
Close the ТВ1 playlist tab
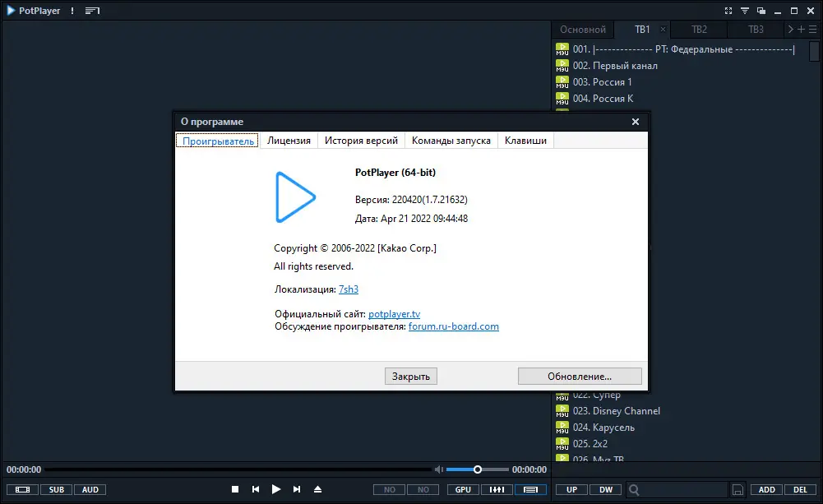[x=663, y=30]
